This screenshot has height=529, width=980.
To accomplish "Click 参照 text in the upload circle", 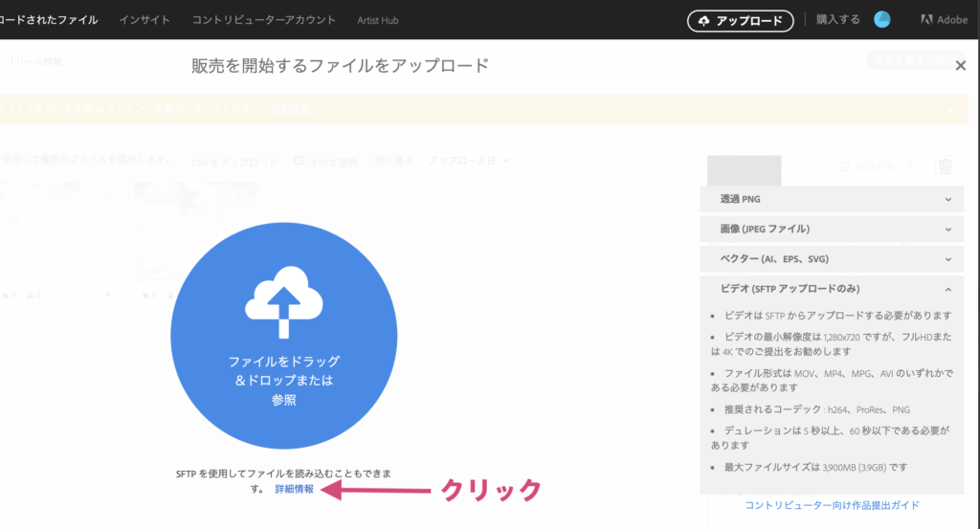I will pyautogui.click(x=283, y=400).
